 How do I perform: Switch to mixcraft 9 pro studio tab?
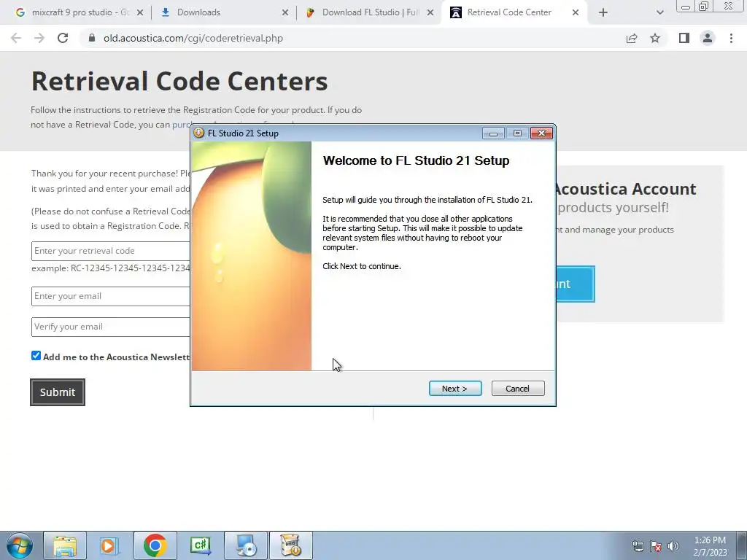(80, 12)
